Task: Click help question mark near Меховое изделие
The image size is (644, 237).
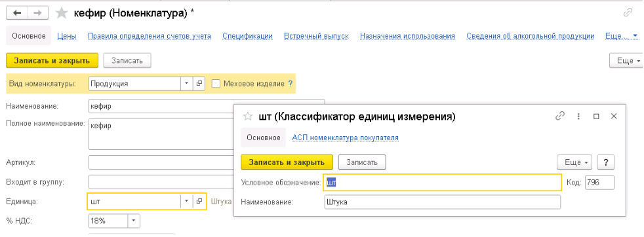Action: (291, 84)
